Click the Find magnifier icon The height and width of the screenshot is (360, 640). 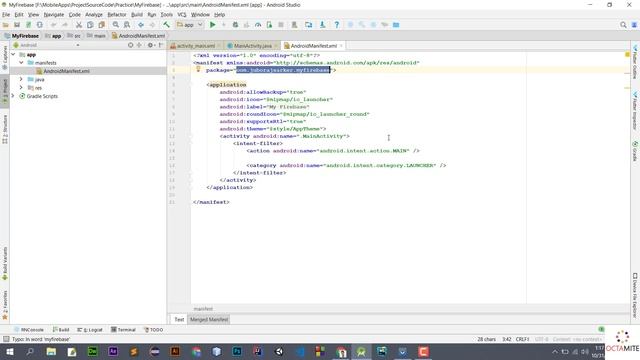tap(116, 25)
